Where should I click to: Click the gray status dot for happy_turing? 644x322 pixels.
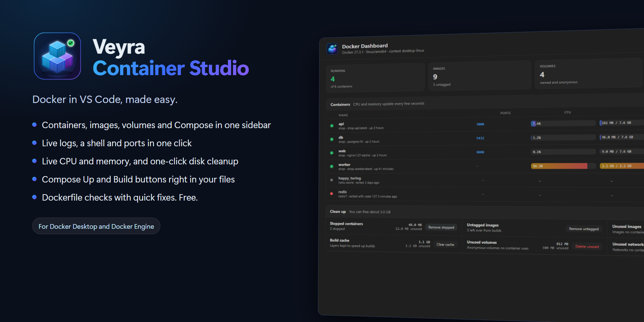332,180
